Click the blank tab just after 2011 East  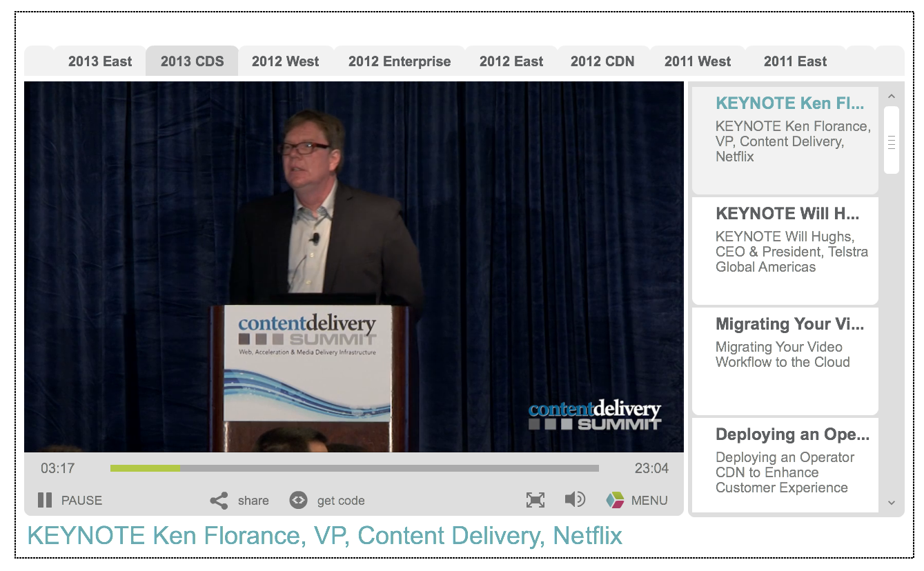pos(860,61)
